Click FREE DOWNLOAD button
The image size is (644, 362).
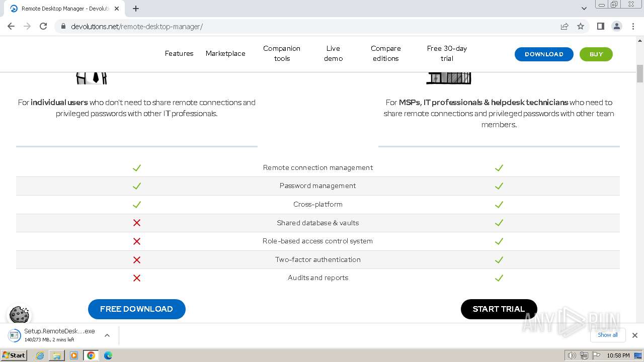(x=137, y=309)
